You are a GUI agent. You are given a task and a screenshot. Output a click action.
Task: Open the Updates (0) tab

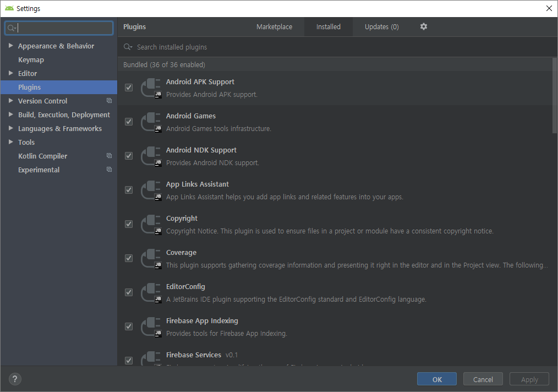(x=381, y=27)
